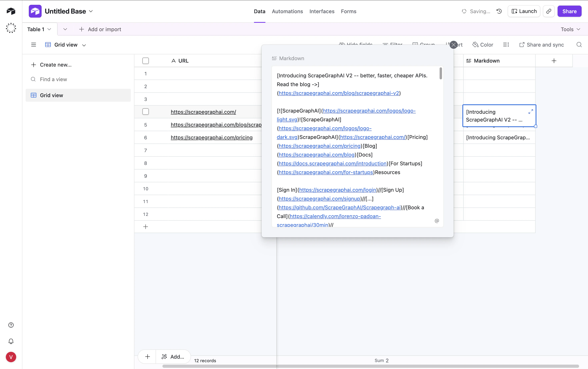Open the scrapegraphai.com/login link in popup
The width and height of the screenshot is (588, 369).
[x=338, y=190]
